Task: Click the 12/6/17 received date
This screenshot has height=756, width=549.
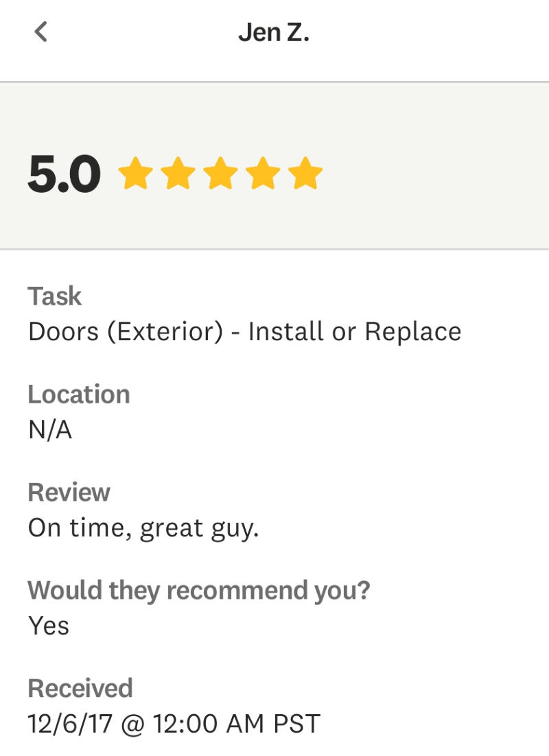Action: (69, 724)
